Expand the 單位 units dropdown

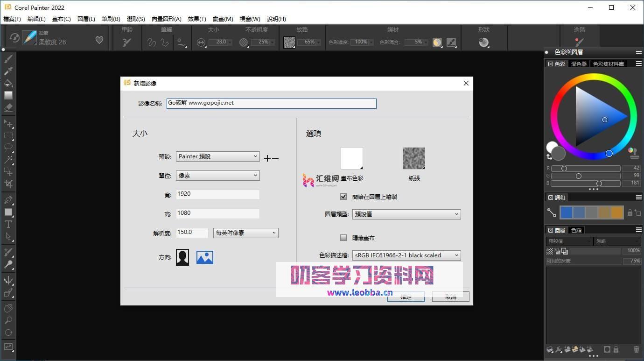[x=217, y=176]
